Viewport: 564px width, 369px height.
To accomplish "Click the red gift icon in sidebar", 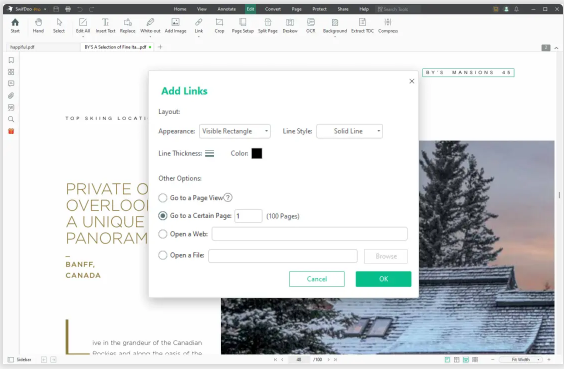I will tap(11, 131).
